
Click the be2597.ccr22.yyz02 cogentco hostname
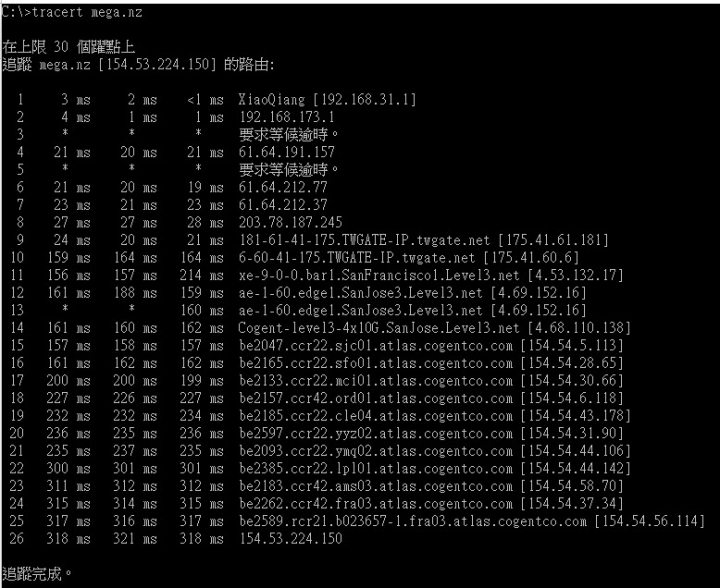pyautogui.click(x=376, y=434)
